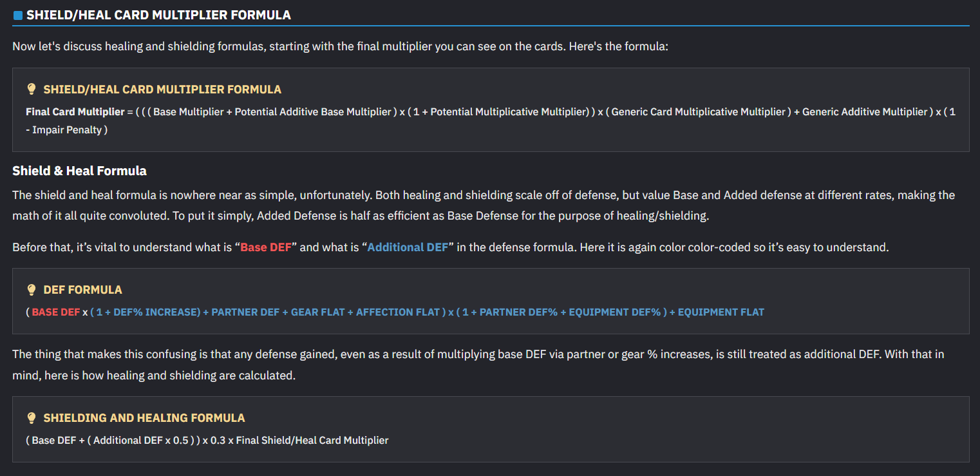980x476 pixels.
Task: Click the lightbulb icon beside the yellow SHIELD/HEAL CARD MULTIPLIER FORMULA title
Action: (31, 90)
